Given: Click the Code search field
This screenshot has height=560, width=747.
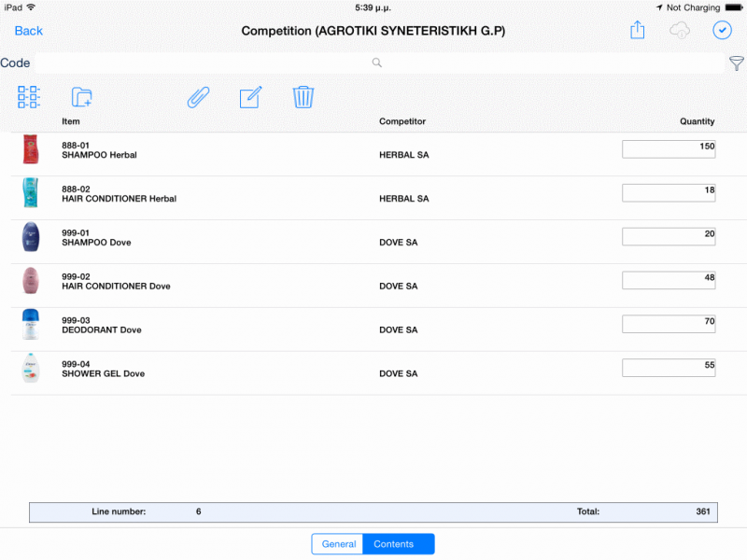Looking at the screenshot, I should click(x=380, y=63).
